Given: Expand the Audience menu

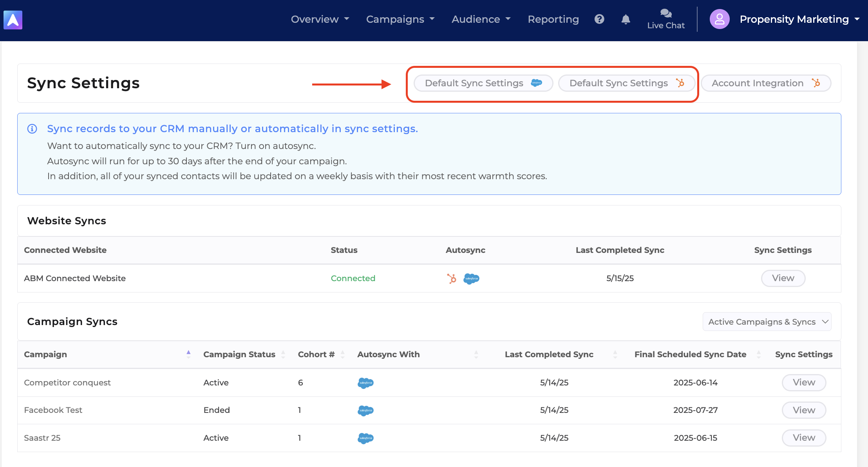Looking at the screenshot, I should [x=481, y=19].
